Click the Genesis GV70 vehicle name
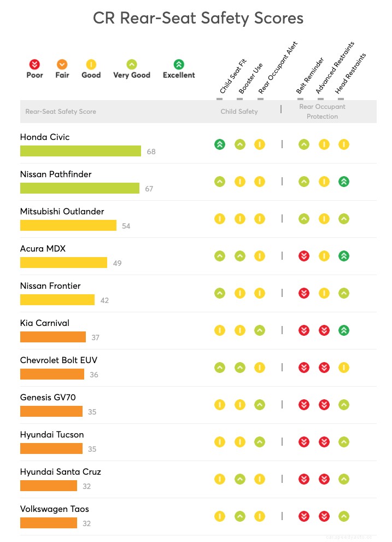Image resolution: width=392 pixels, height=542 pixels. pyautogui.click(x=48, y=398)
